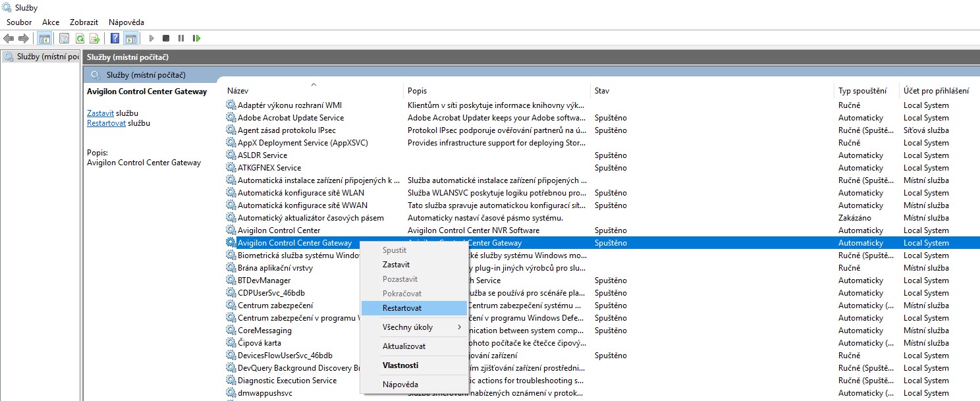Click the Restartovat link in left panel
Viewport: 980px width, 401px height.
(x=106, y=123)
